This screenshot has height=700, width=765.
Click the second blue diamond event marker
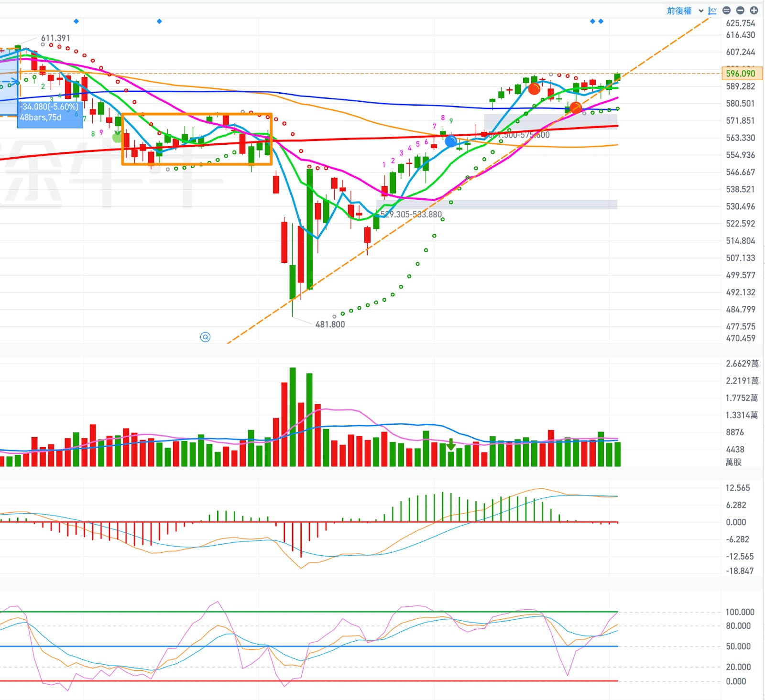pos(159,21)
